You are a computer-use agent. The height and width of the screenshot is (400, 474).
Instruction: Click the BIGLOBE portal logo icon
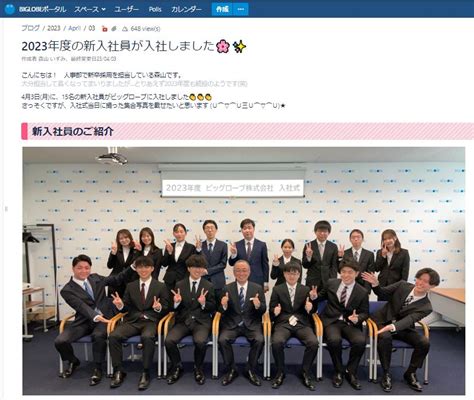coord(10,9)
